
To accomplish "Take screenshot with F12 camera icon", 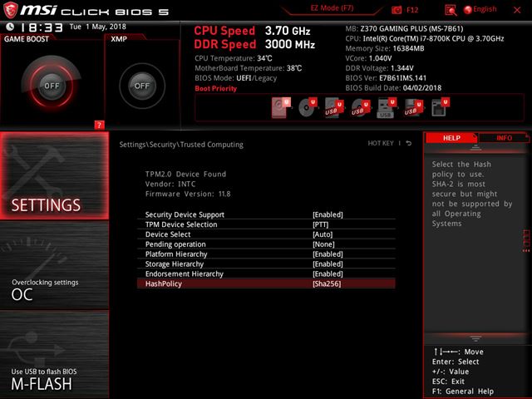I will click(x=397, y=10).
